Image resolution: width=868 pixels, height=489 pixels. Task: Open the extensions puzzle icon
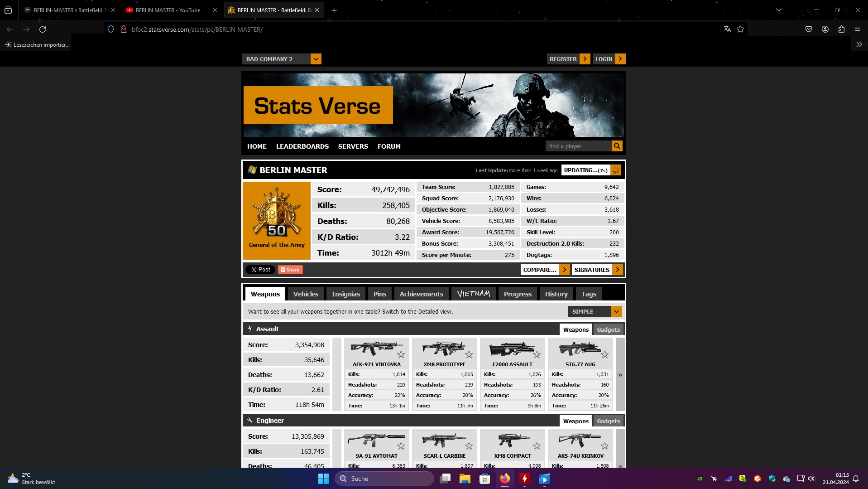841,29
